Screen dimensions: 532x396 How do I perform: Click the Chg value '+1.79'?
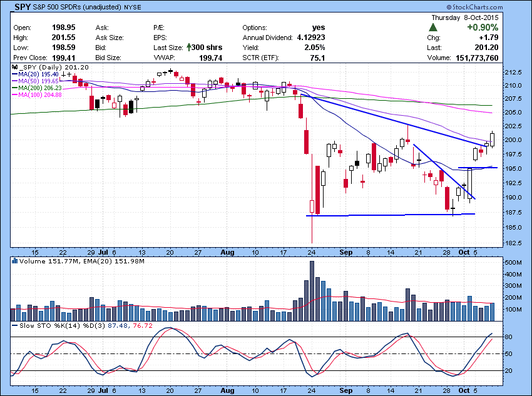pos(489,38)
